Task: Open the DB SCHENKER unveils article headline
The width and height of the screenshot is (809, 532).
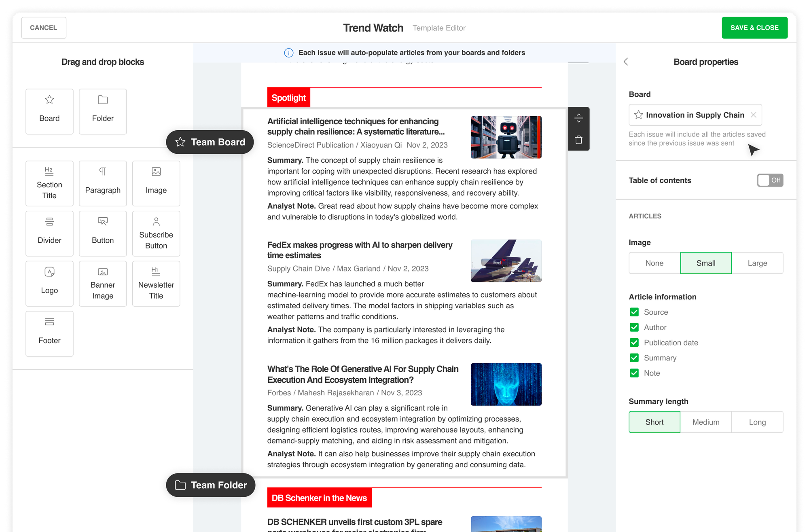Action: 355,525
